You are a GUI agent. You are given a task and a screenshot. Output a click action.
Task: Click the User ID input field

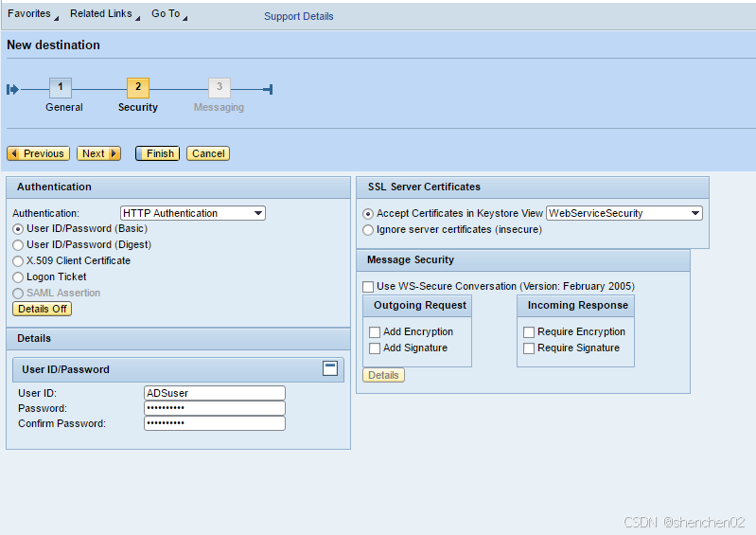(214, 393)
